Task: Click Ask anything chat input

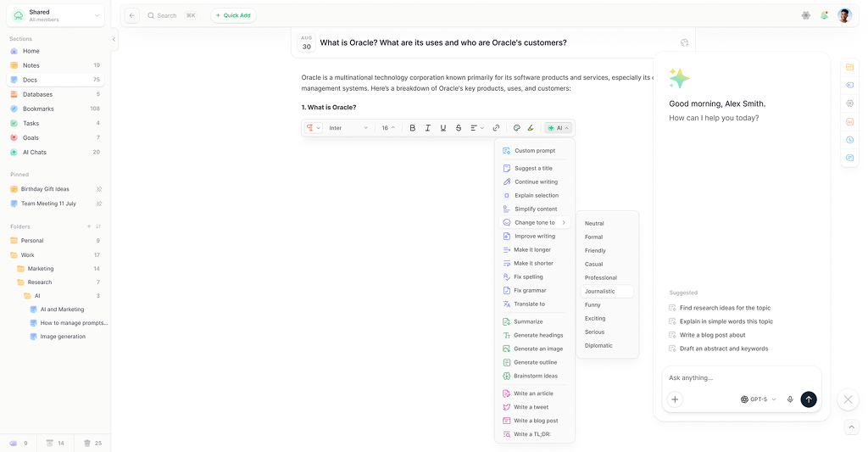Action: pos(742,377)
